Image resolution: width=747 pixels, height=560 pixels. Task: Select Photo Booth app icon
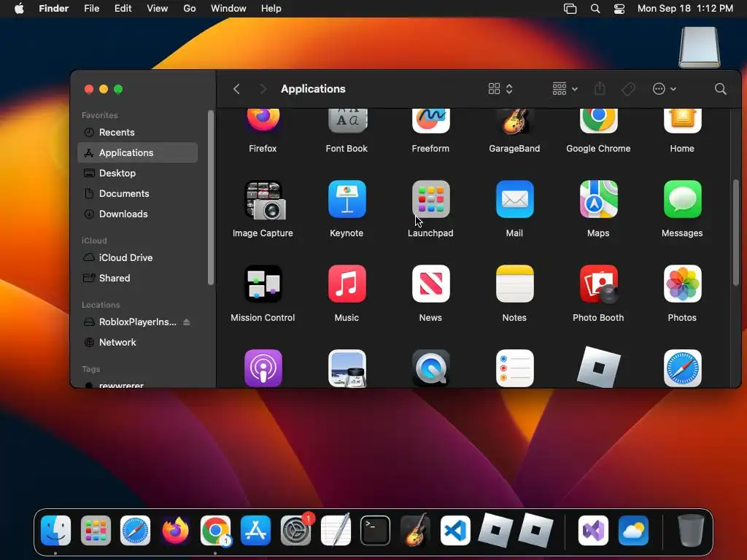coord(598,284)
